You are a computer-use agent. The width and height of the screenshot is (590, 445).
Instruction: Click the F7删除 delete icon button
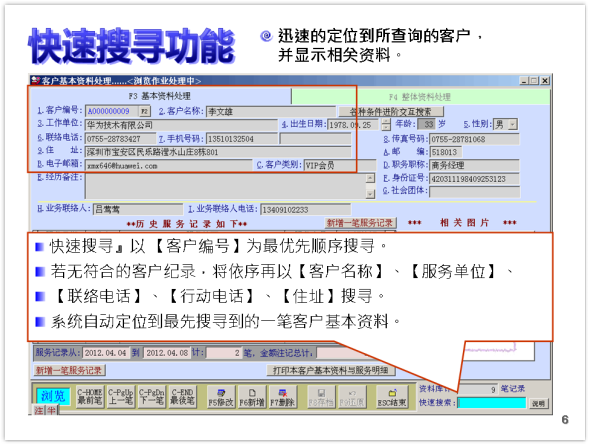tap(283, 397)
